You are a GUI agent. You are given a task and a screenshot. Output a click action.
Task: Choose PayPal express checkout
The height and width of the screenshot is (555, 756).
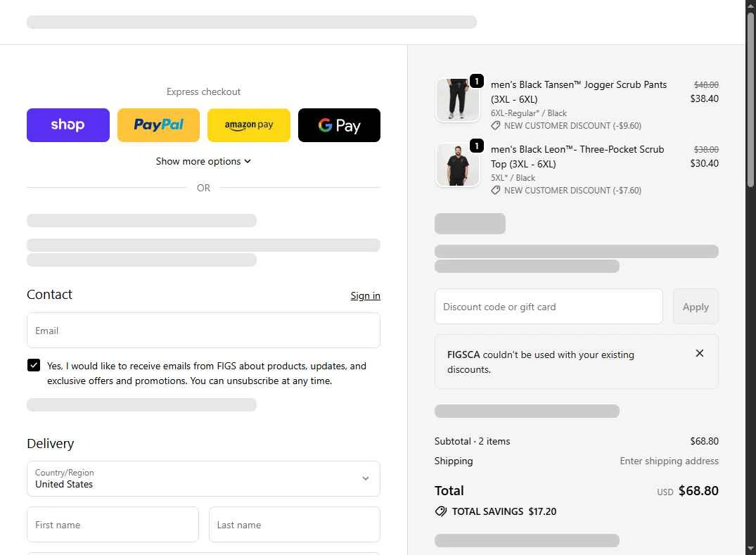[158, 125]
